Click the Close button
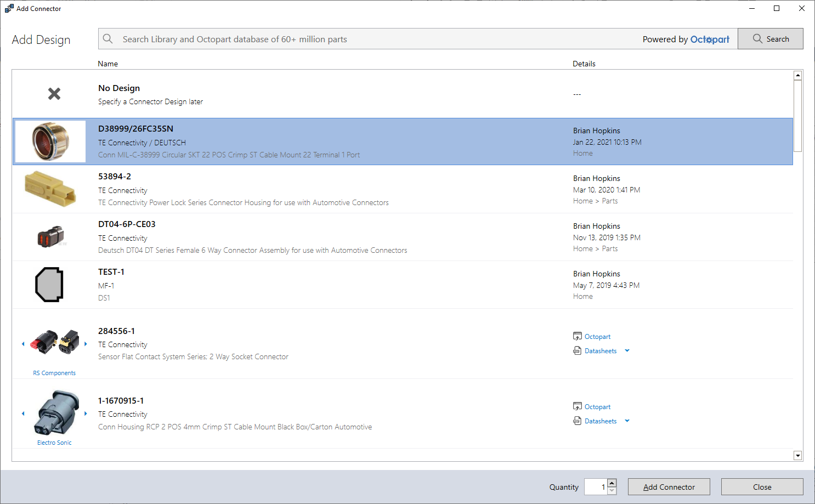815x504 pixels. (x=762, y=487)
